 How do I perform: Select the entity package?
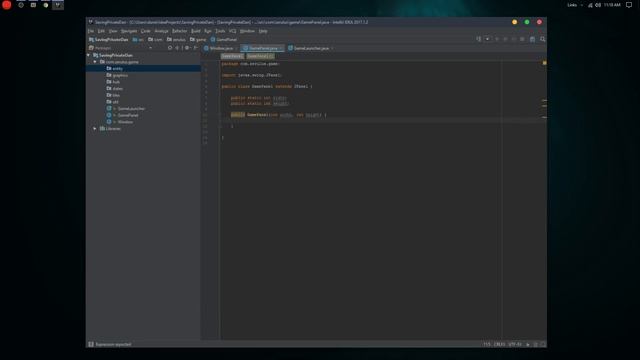[x=144, y=69]
